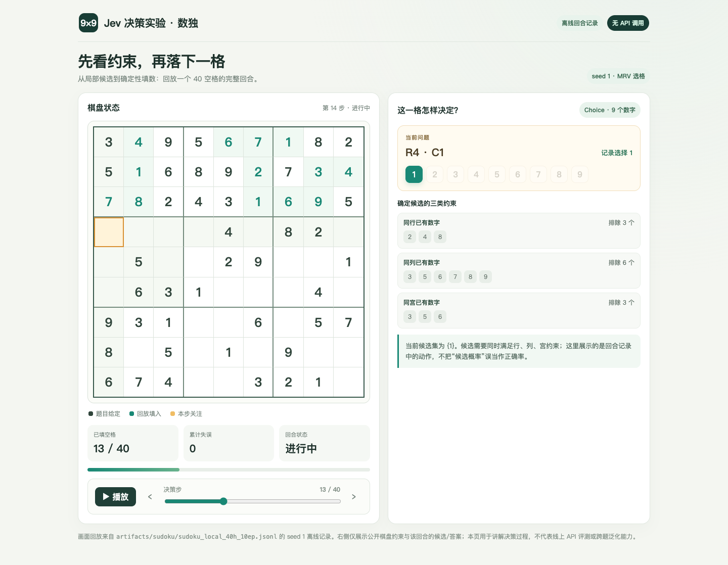The image size is (728, 565).
Task: Select candidate number 8 chip
Action: 559,174
